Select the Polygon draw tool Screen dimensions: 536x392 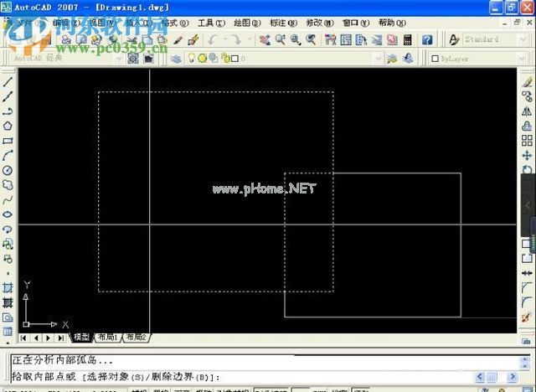8,126
